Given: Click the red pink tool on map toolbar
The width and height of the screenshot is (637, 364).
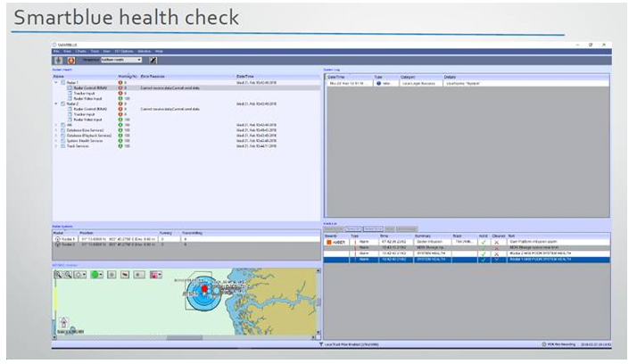Looking at the screenshot, I should [x=154, y=275].
